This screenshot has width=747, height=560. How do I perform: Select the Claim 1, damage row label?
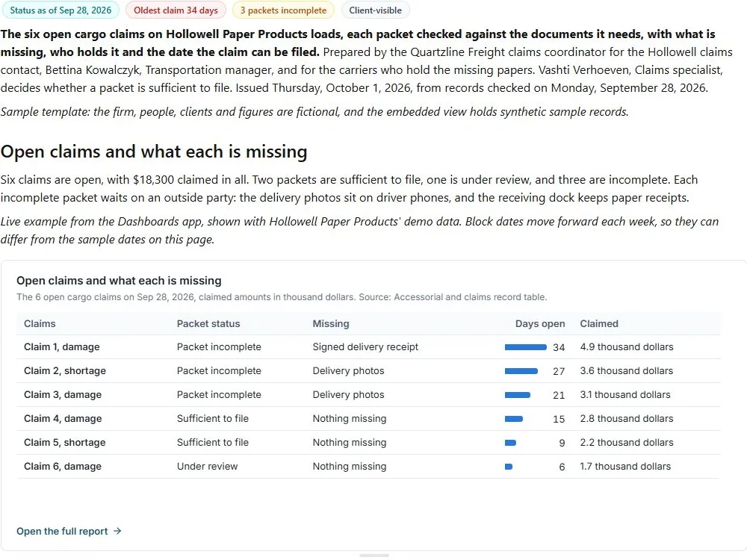pyautogui.click(x=62, y=347)
